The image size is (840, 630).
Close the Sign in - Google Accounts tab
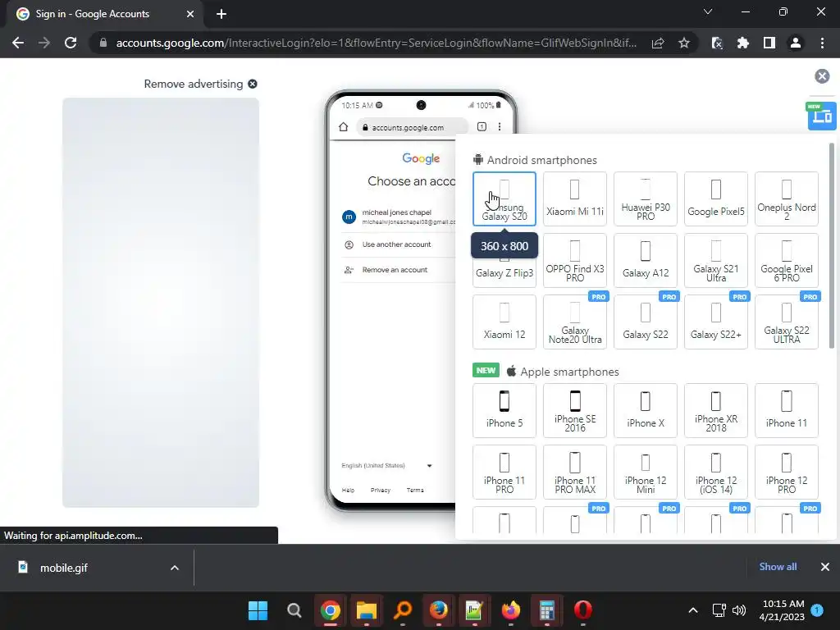[x=190, y=14]
